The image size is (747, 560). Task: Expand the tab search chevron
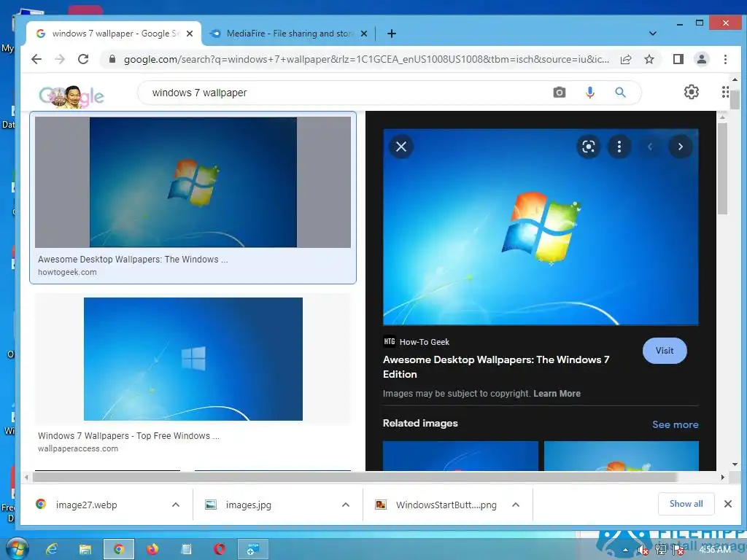(653, 34)
